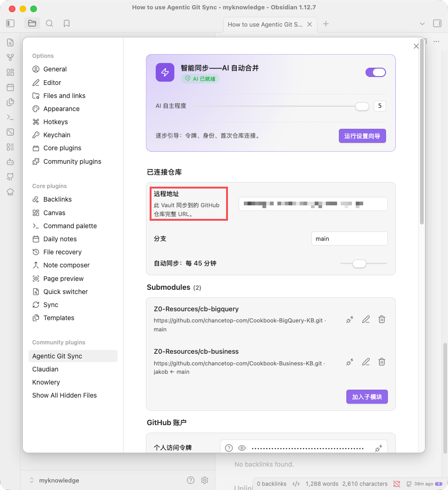Toggle the left sidebar icon
The width and height of the screenshot is (448, 490).
[10, 23]
